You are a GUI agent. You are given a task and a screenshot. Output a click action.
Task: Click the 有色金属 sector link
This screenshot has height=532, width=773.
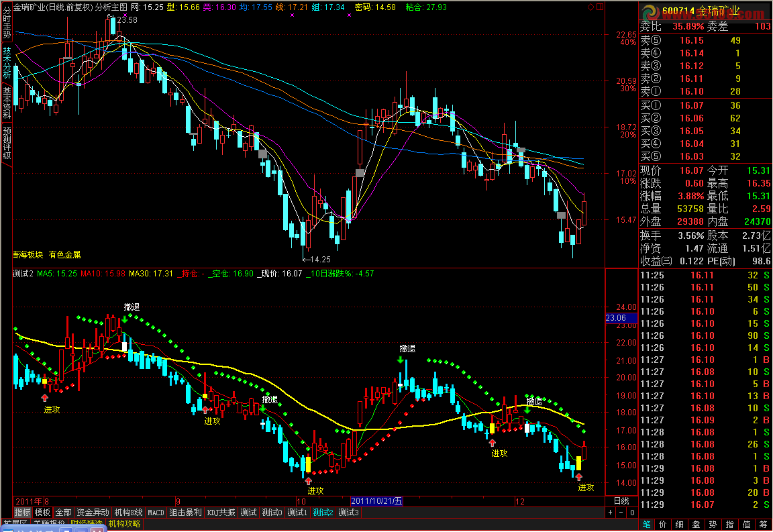point(64,255)
